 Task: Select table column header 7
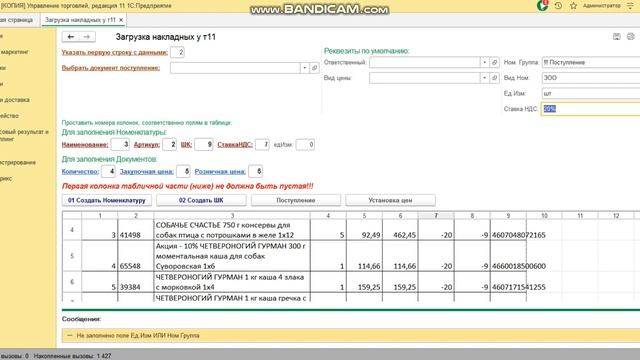pos(436,216)
